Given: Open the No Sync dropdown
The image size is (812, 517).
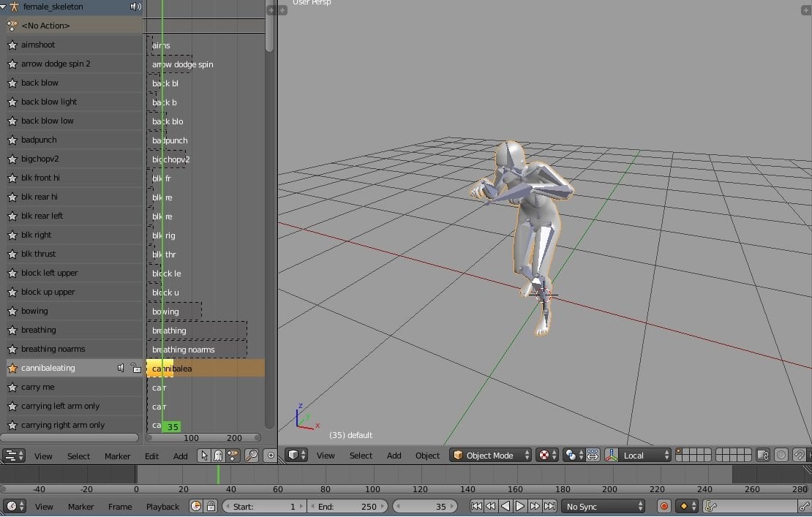Looking at the screenshot, I should point(604,507).
